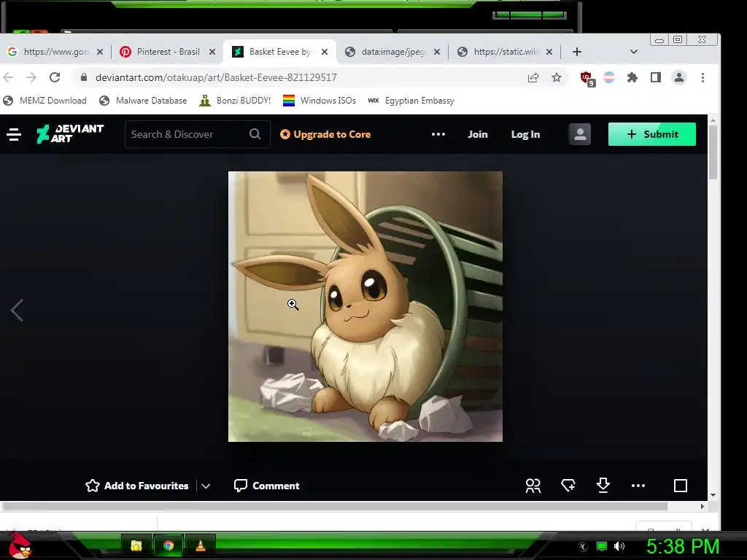Viewport: 747px width, 560px height.
Task: Download the artwork
Action: (603, 485)
